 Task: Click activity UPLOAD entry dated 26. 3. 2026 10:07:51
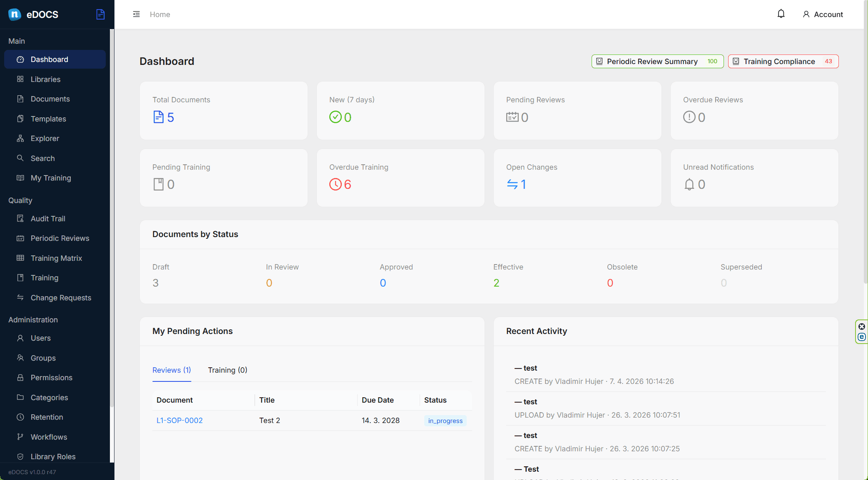[x=666, y=408]
